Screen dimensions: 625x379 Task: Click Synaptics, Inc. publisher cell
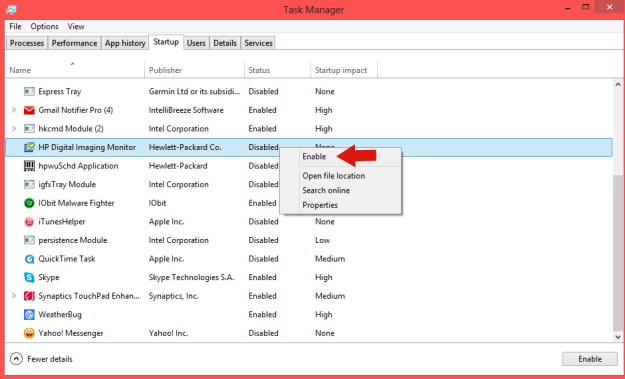click(x=174, y=296)
